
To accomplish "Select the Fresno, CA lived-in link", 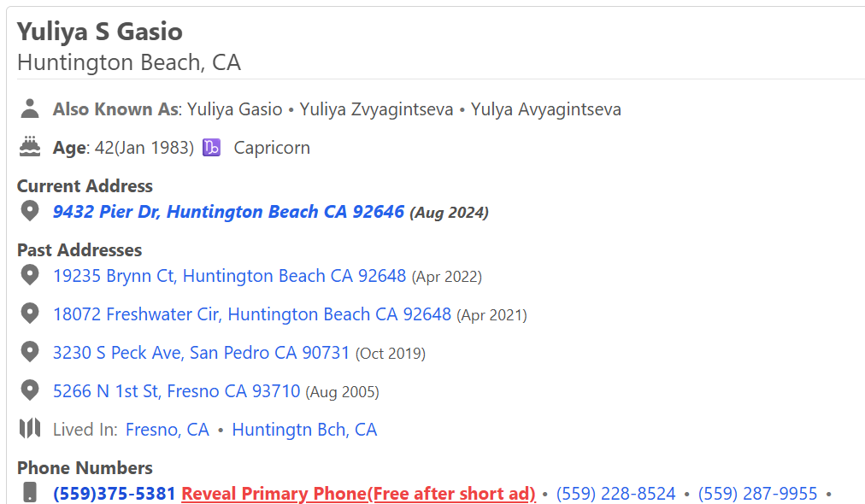I will coord(168,430).
